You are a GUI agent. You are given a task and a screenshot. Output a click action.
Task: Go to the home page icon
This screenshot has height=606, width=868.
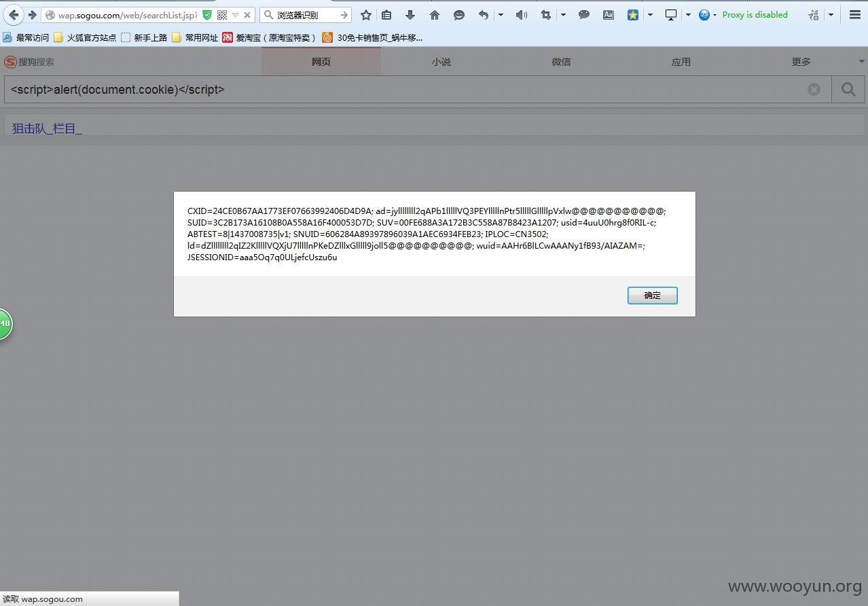[x=435, y=15]
